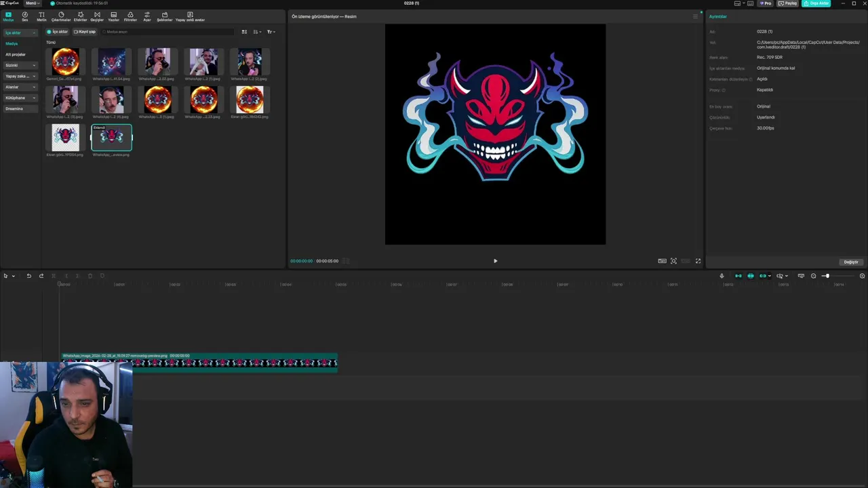Open the Yazılar captions tab
Screen dimensions: 868x488
(x=113, y=16)
